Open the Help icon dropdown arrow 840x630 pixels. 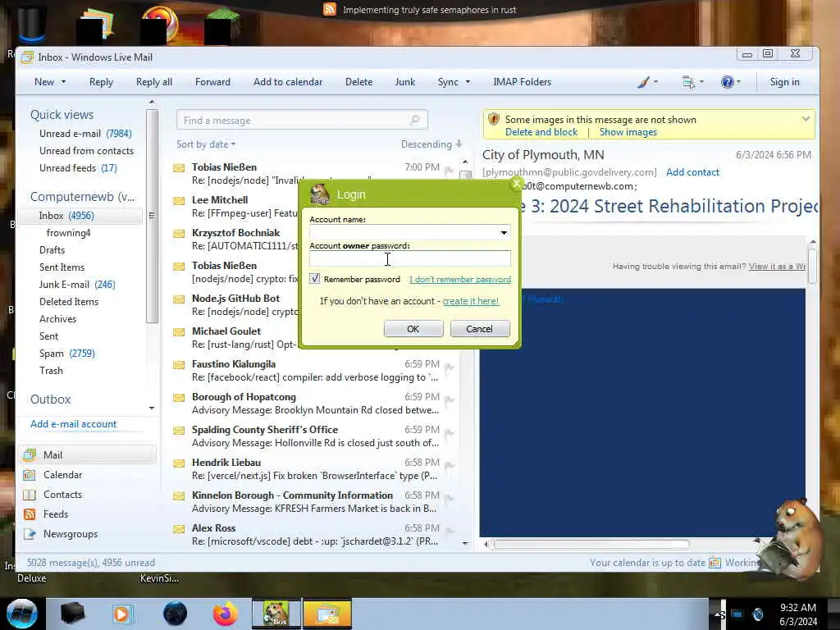[738, 82]
